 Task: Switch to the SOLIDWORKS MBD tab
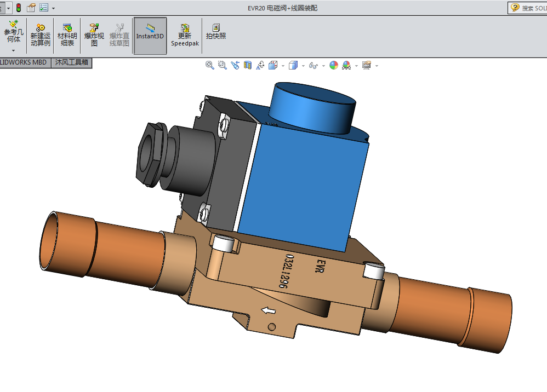click(x=24, y=62)
